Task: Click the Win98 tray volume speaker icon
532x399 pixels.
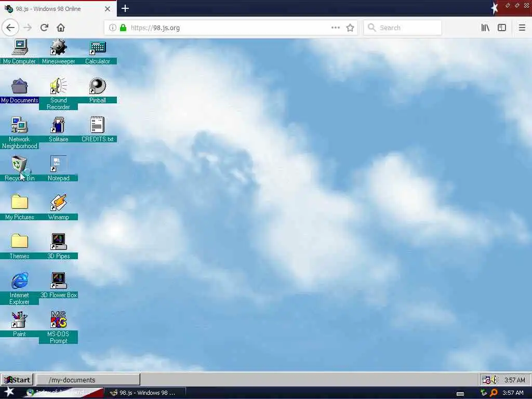Action: tap(495, 380)
